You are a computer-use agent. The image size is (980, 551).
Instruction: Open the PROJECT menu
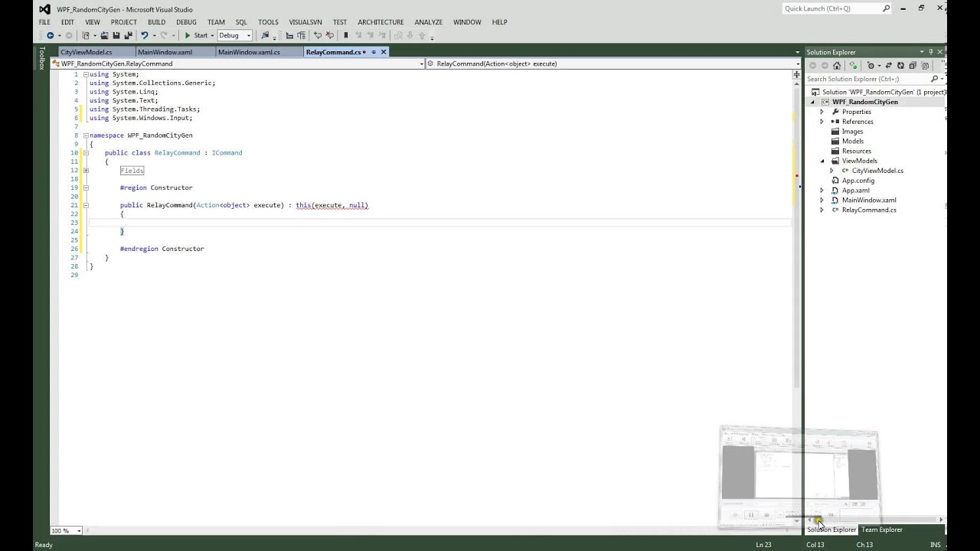click(x=123, y=22)
